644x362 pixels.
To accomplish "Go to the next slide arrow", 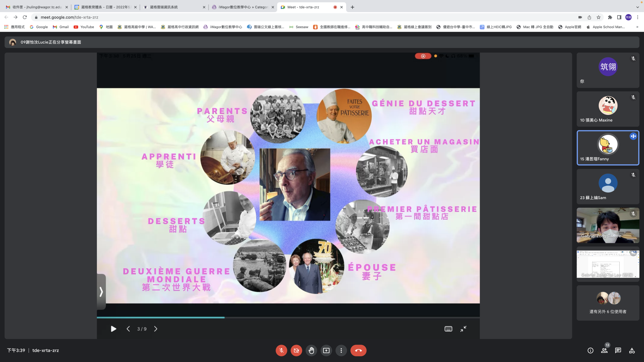I will [x=156, y=329].
